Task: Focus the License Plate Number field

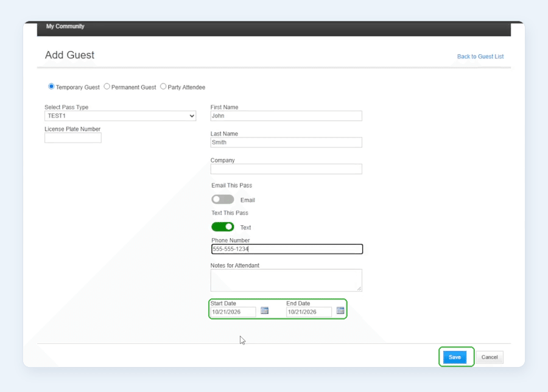Action: coord(73,138)
